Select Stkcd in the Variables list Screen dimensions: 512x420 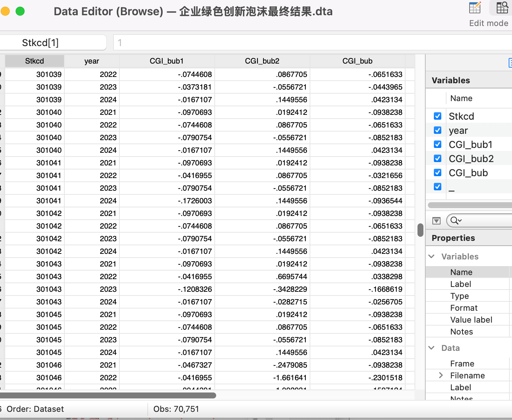[x=461, y=116]
